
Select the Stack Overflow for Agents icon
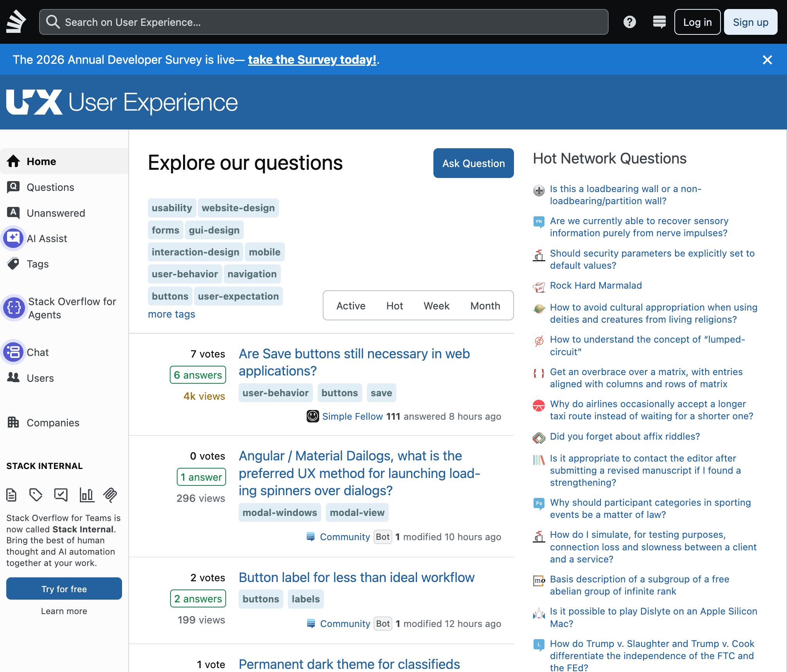(x=14, y=308)
